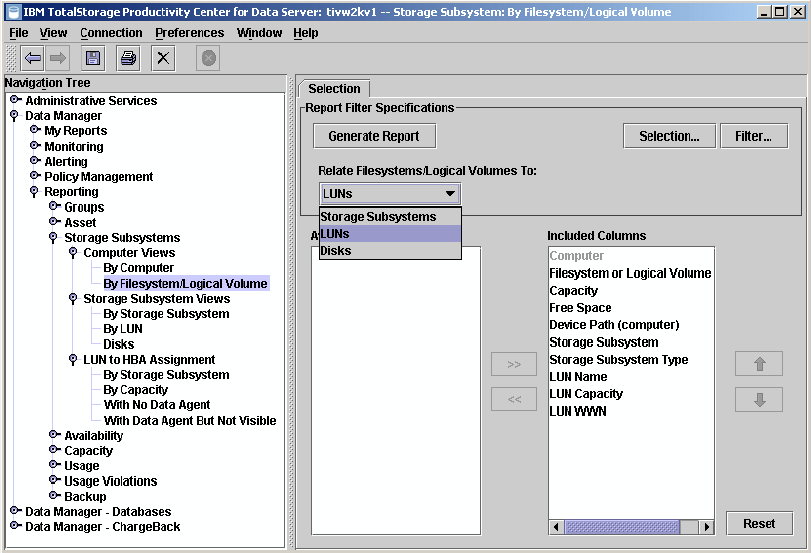Collapse LUN to HBA Assignment handle
Viewport: 811px width, 553px height.
(x=73, y=360)
